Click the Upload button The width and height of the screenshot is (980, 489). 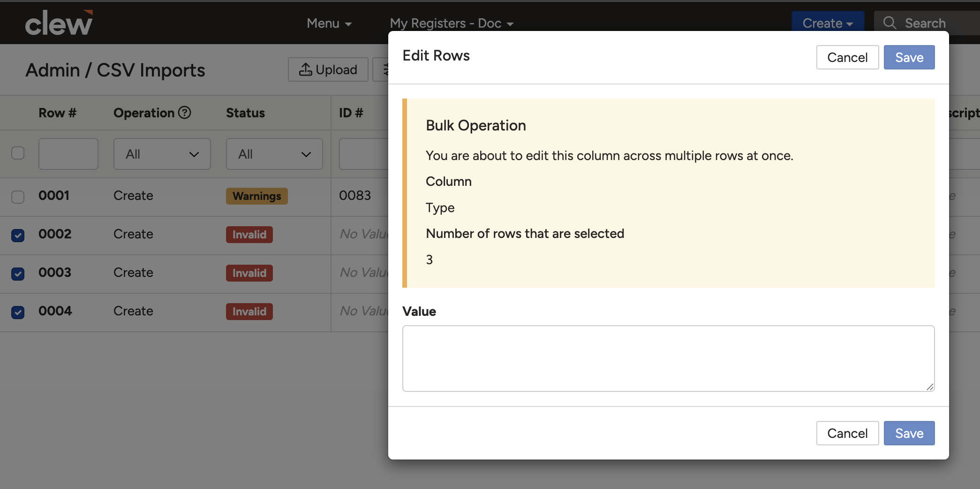pyautogui.click(x=328, y=69)
